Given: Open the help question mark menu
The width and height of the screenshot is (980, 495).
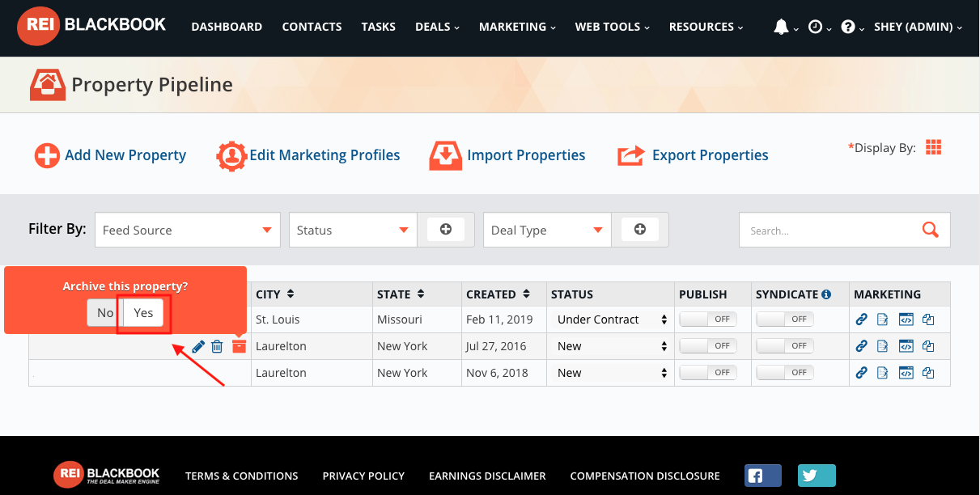Looking at the screenshot, I should 848,27.
